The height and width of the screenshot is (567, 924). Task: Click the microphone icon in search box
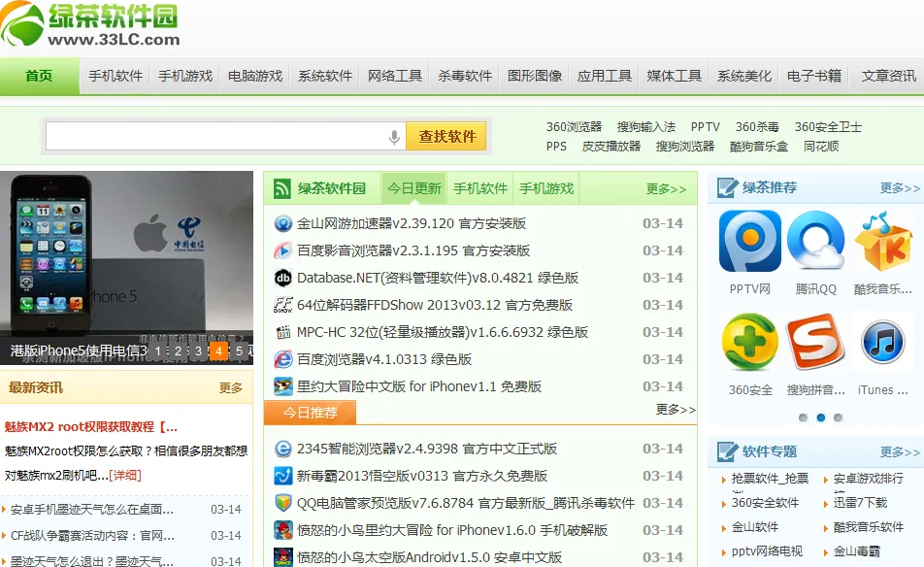394,137
